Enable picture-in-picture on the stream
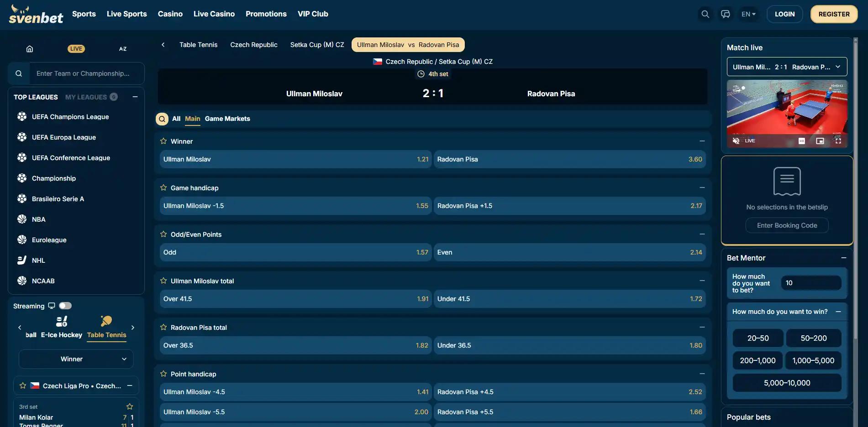The height and width of the screenshot is (427, 868). click(820, 141)
